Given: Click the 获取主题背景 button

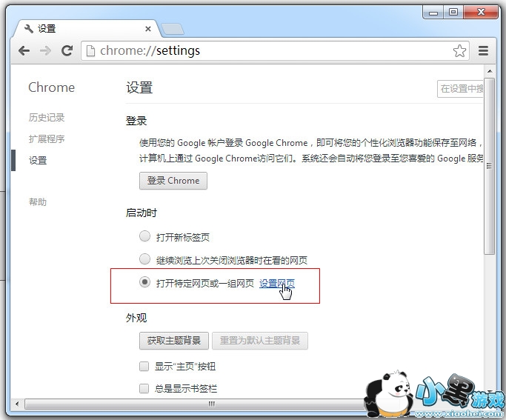Looking at the screenshot, I should tap(174, 341).
